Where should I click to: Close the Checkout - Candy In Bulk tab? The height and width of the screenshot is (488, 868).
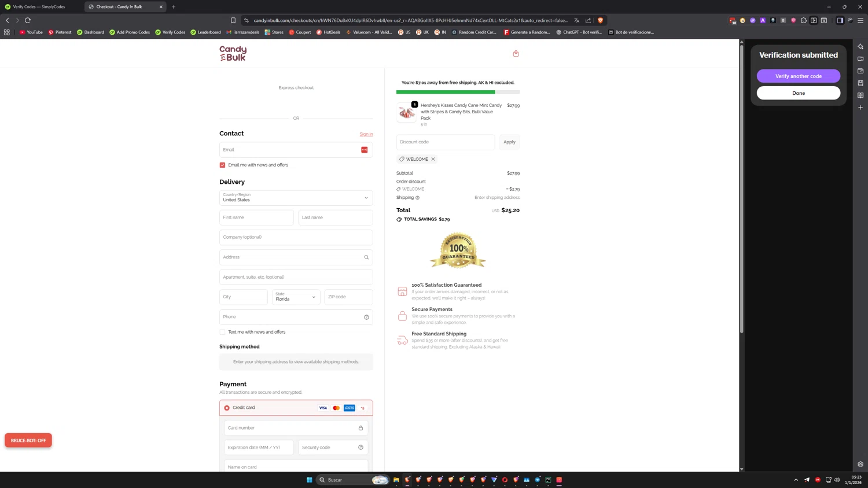(x=161, y=7)
